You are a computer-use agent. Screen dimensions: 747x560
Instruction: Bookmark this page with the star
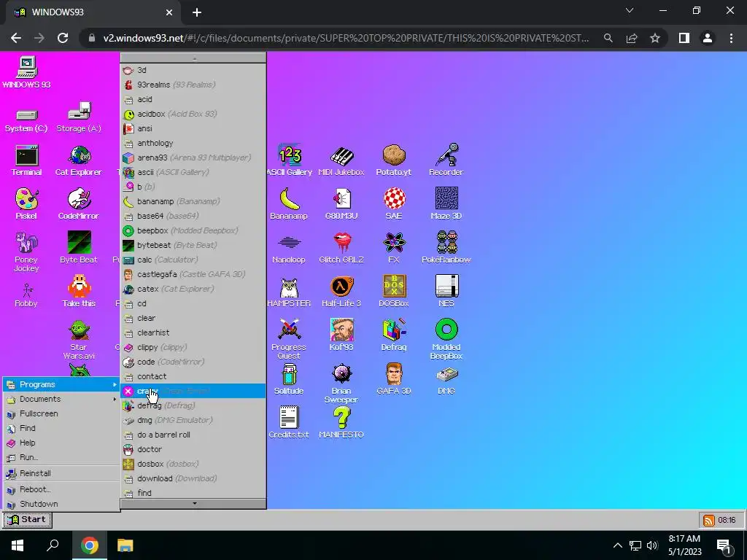coord(655,38)
